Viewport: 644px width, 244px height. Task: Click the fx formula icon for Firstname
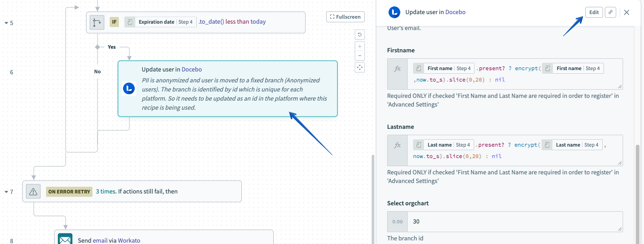[x=398, y=69]
